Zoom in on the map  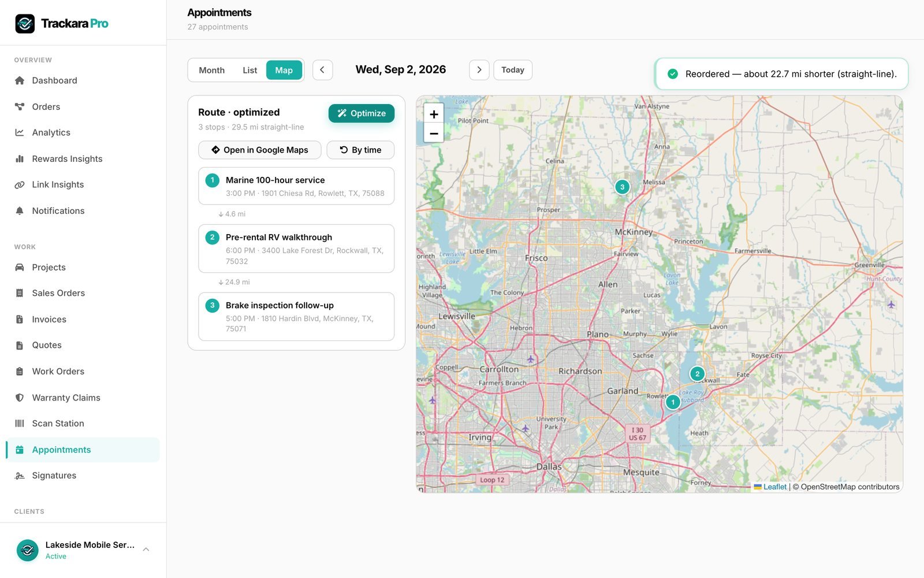pos(434,114)
